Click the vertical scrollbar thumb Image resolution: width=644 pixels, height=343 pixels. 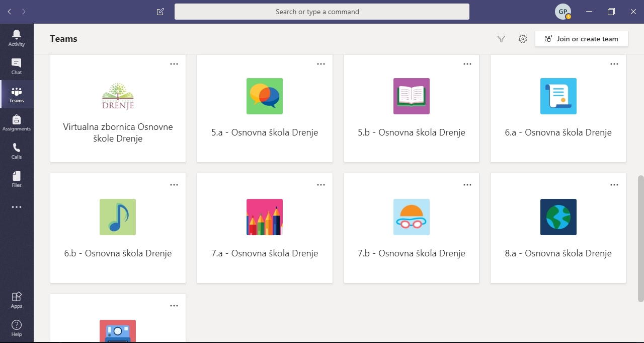tap(640, 239)
